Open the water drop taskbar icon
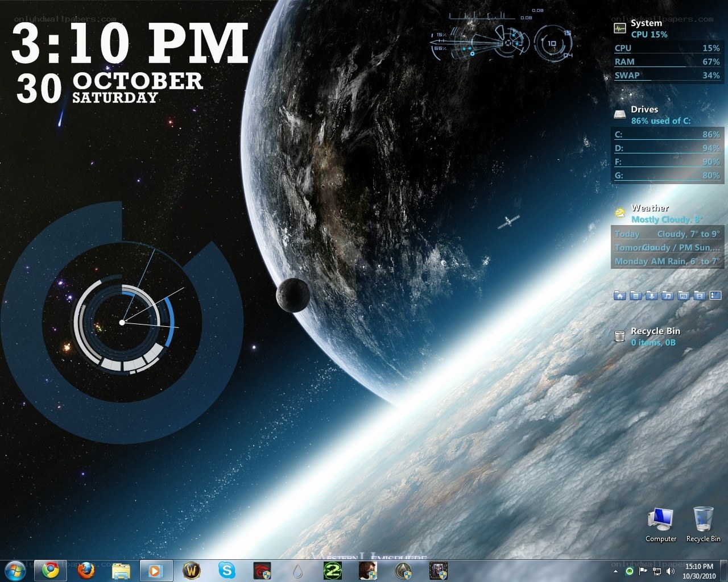This screenshot has width=728, height=582. click(x=297, y=570)
